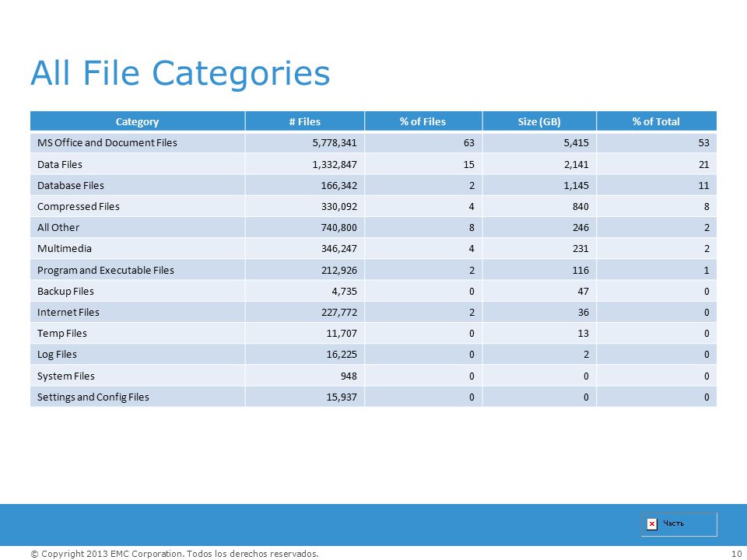This screenshot has height=560, width=747.
Task: Click the EMC Corporation copyright footer text
Action: (x=174, y=554)
